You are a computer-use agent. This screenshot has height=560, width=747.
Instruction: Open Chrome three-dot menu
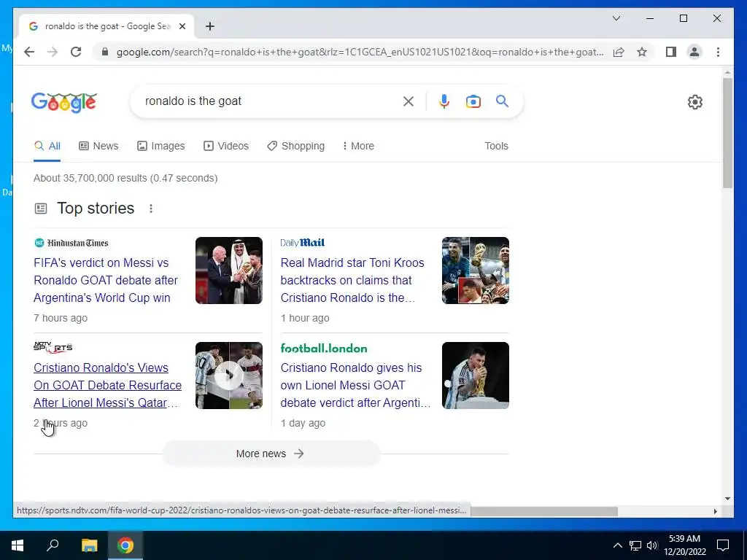718,52
